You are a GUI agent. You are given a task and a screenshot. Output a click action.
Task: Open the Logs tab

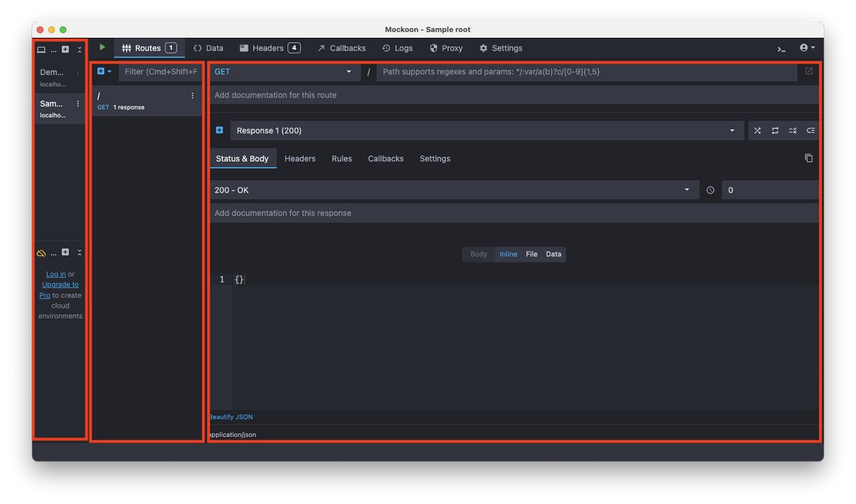coord(397,48)
